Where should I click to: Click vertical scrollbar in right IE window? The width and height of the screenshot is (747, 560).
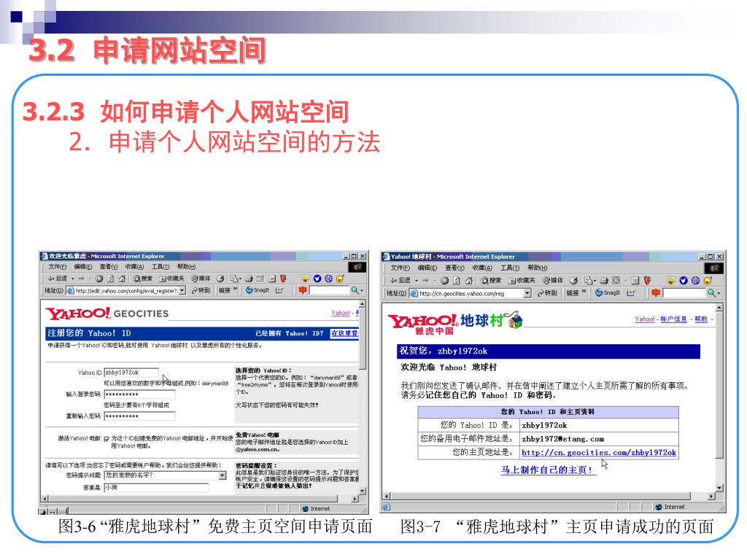[x=719, y=397]
